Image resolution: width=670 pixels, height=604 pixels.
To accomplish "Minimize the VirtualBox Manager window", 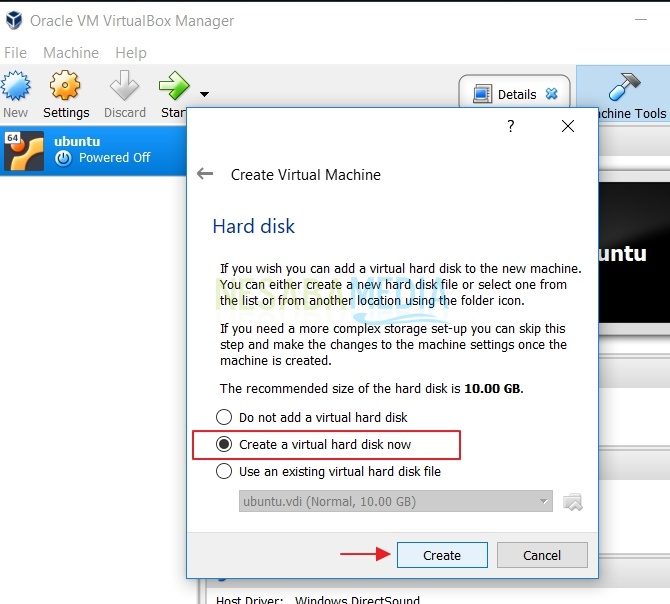I will point(641,20).
